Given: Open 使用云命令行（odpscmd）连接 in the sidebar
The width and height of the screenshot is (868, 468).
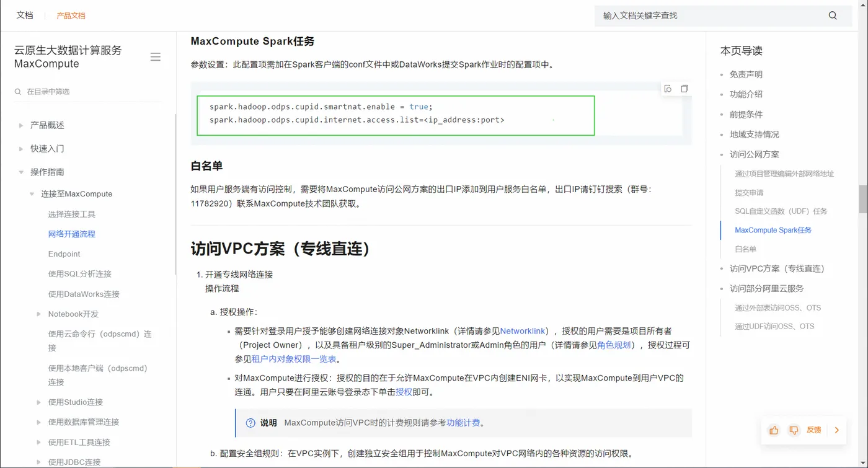Looking at the screenshot, I should click(100, 341).
